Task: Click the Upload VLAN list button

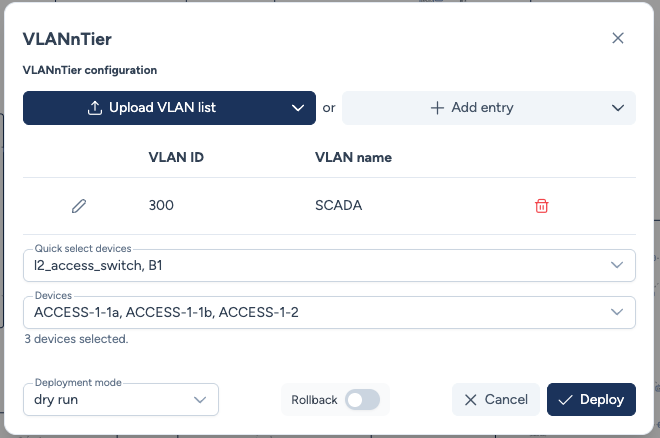Action: click(x=152, y=108)
